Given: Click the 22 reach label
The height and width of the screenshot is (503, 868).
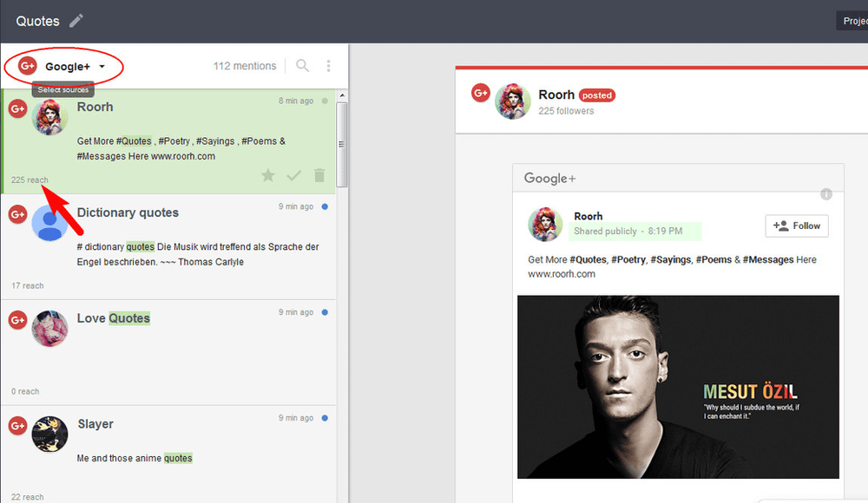Looking at the screenshot, I should (x=28, y=497).
